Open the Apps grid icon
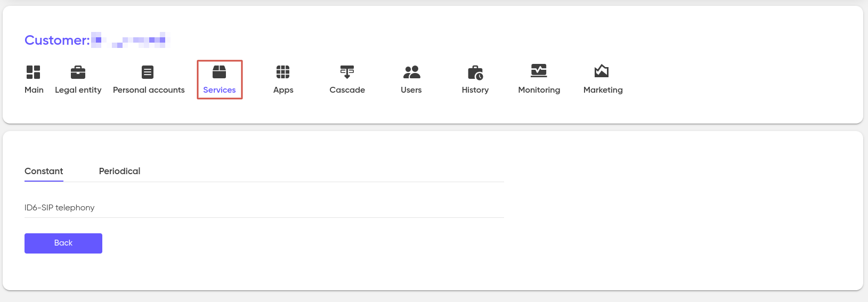Viewport: 868px width, 302px height. (283, 72)
